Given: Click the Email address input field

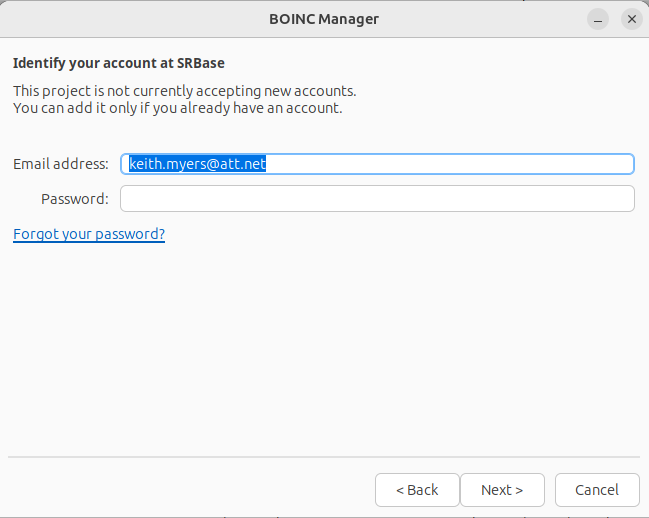Looking at the screenshot, I should click(377, 164).
